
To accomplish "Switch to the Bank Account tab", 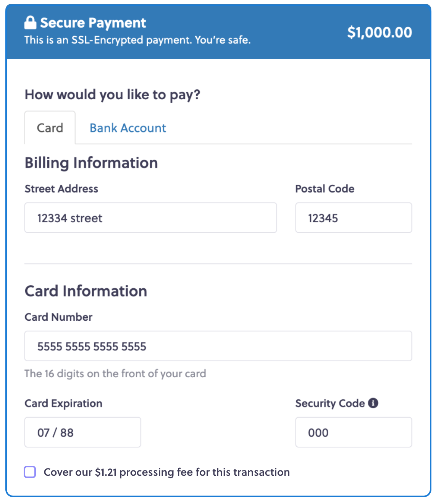I will click(x=127, y=128).
